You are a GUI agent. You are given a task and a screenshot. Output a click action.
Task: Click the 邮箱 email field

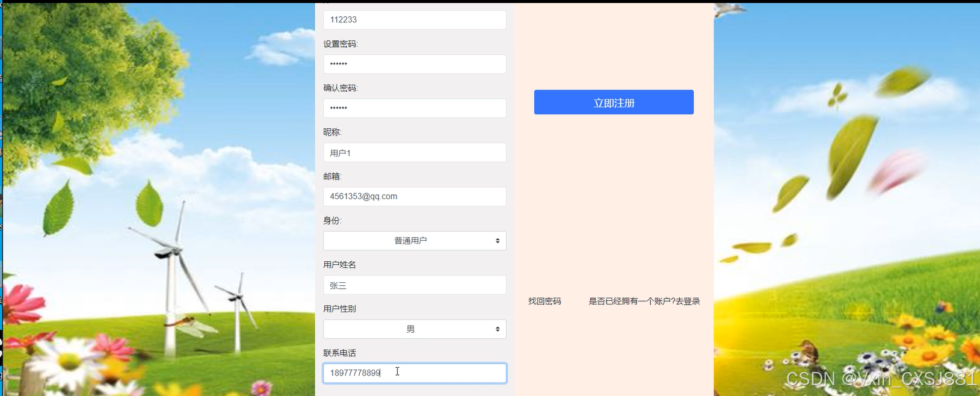pyautogui.click(x=414, y=196)
